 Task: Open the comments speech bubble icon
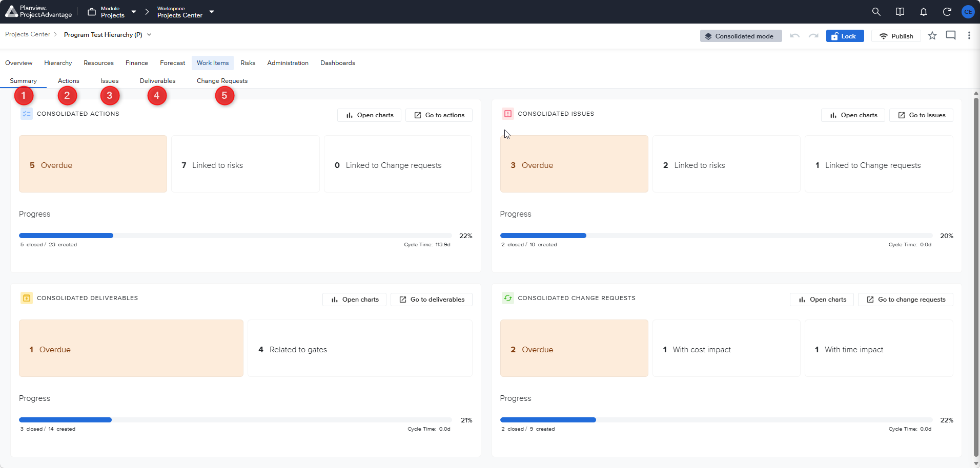pos(951,36)
